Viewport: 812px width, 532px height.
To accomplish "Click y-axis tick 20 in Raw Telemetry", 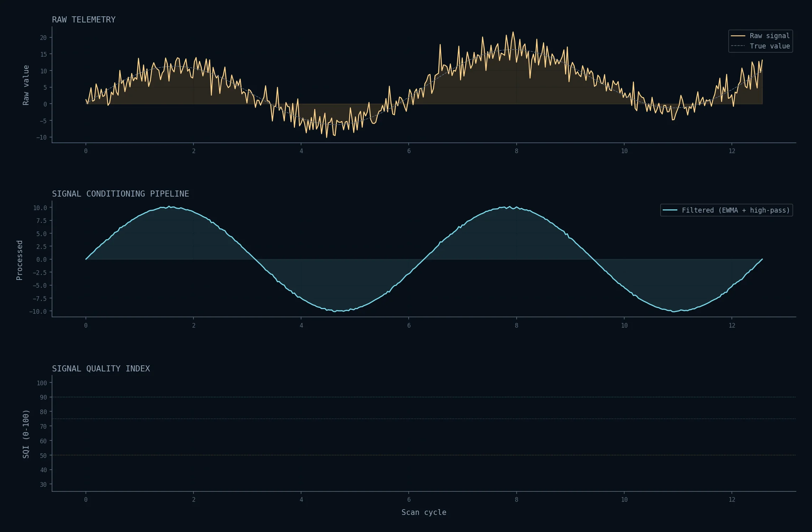I will coord(43,38).
